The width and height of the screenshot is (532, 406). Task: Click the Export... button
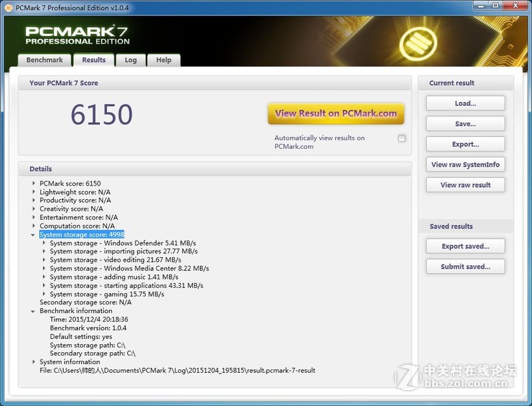(x=465, y=144)
